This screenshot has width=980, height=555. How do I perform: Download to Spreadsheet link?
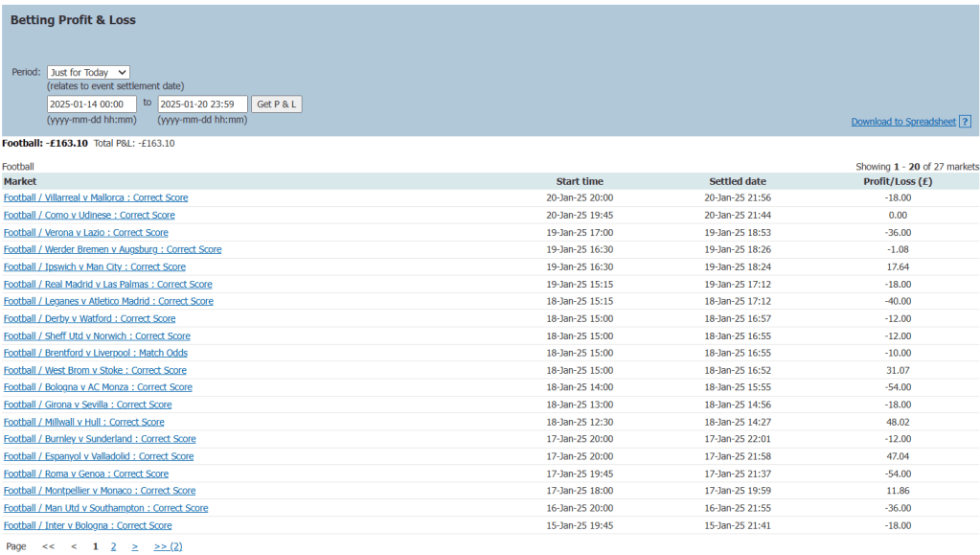pyautogui.click(x=902, y=122)
